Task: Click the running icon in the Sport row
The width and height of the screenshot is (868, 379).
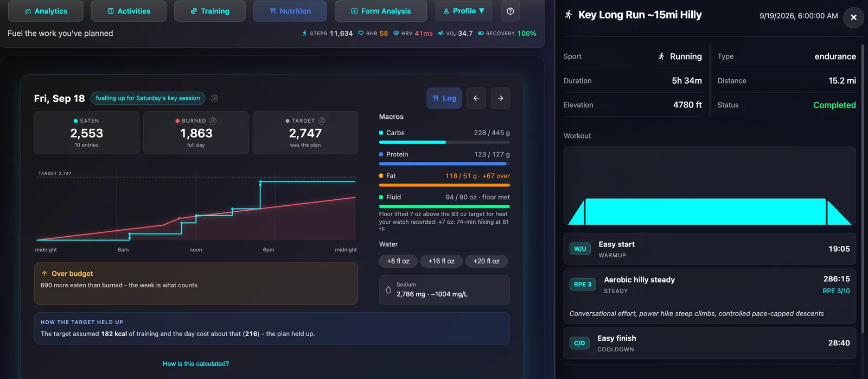Action: [x=661, y=56]
